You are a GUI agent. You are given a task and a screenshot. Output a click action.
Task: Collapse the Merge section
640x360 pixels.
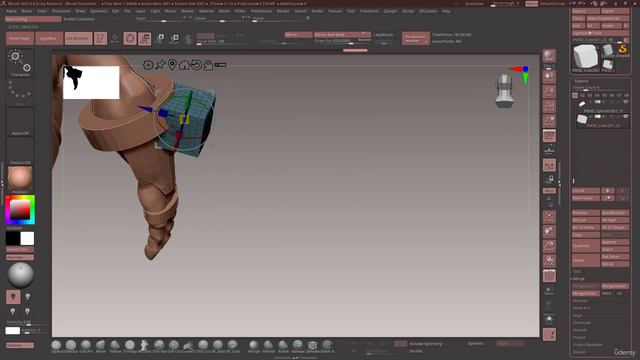tap(578, 279)
